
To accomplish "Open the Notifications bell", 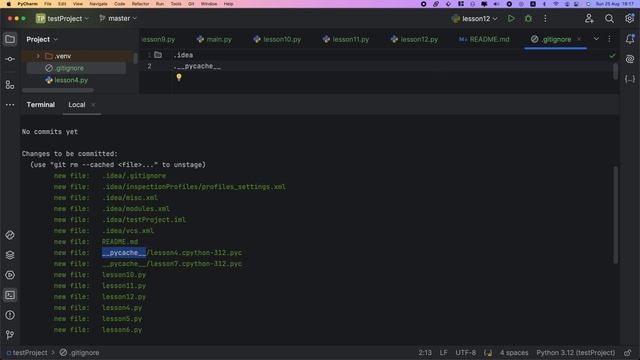I will tap(630, 39).
